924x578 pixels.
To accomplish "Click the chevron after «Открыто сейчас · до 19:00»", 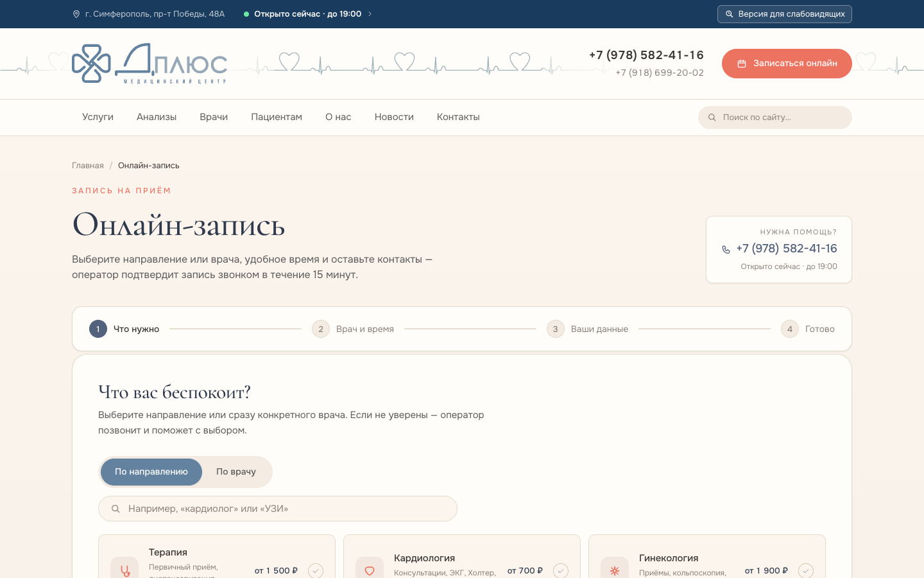I will 370,14.
